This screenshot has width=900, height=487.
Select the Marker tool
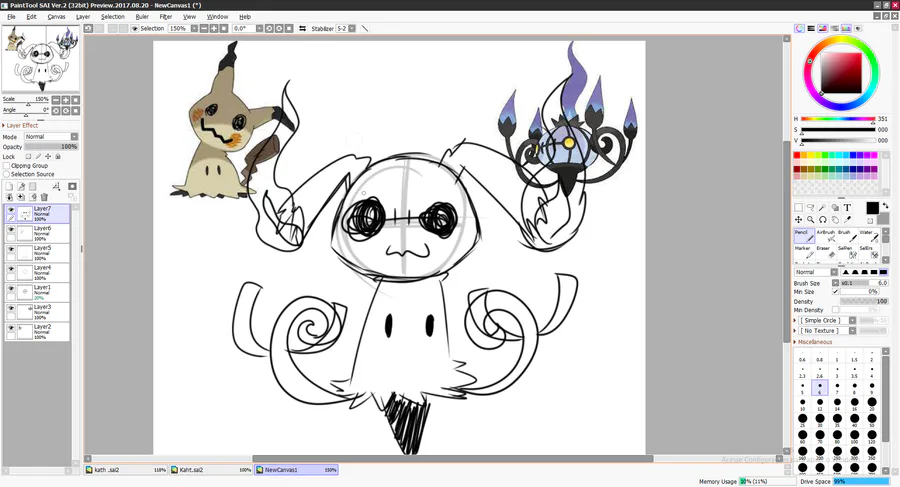[804, 252]
